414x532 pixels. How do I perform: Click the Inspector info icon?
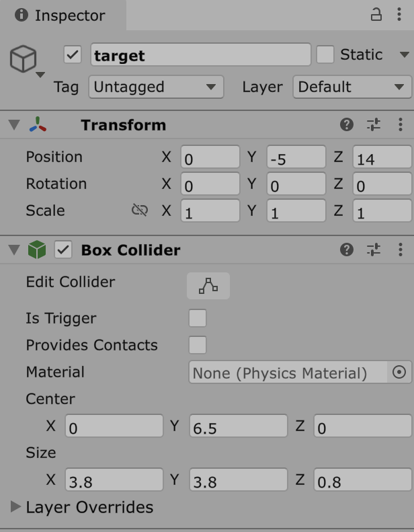(x=22, y=15)
